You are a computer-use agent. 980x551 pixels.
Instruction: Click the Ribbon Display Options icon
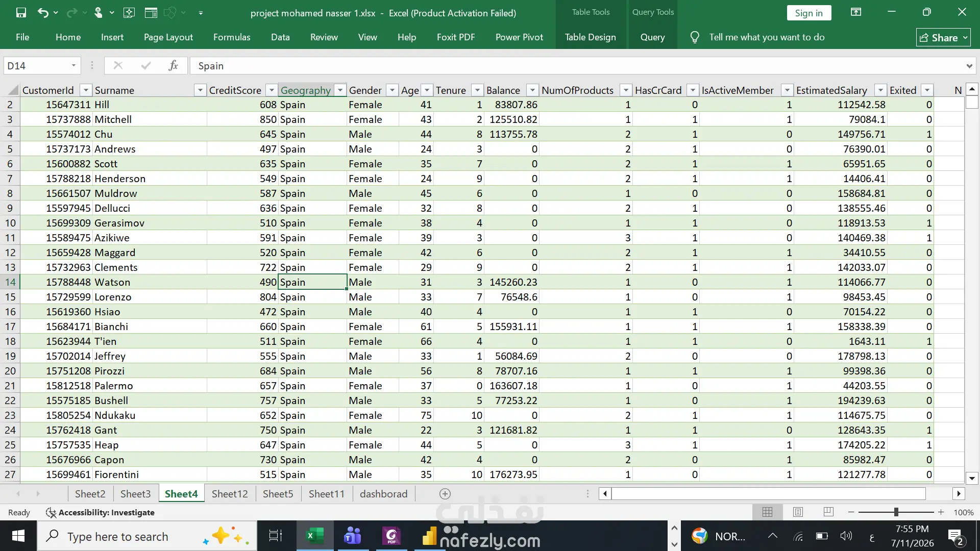[x=856, y=12]
